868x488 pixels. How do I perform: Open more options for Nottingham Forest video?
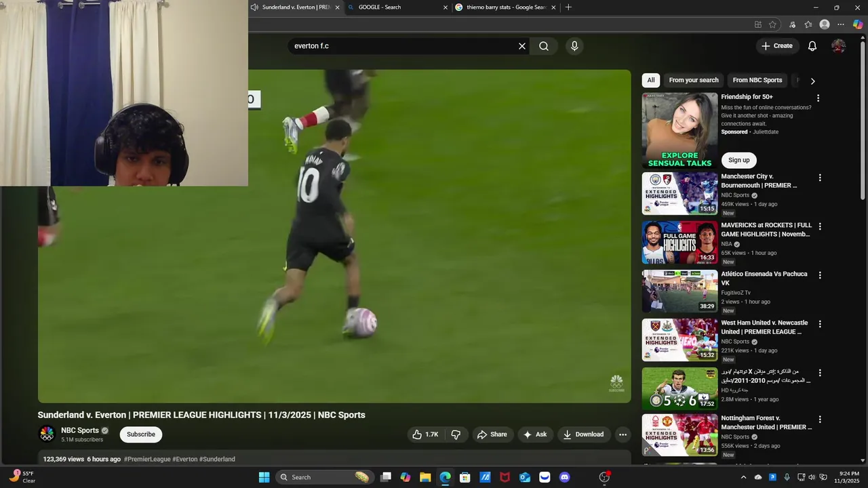(820, 420)
